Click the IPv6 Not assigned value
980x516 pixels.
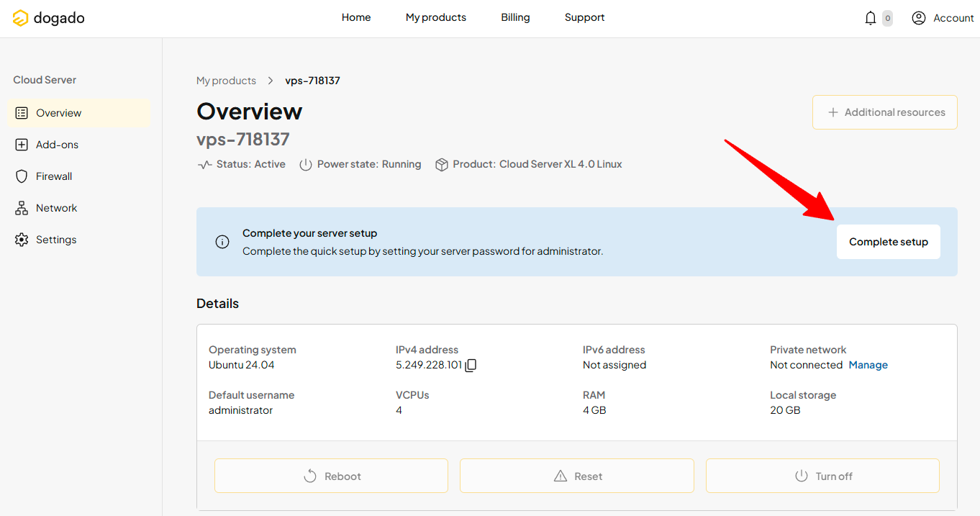[614, 365]
